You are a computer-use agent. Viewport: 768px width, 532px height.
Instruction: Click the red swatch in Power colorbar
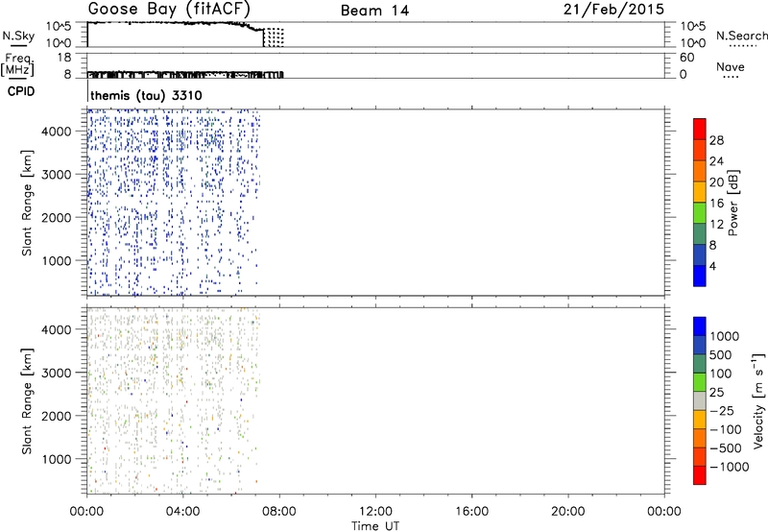[700, 129]
